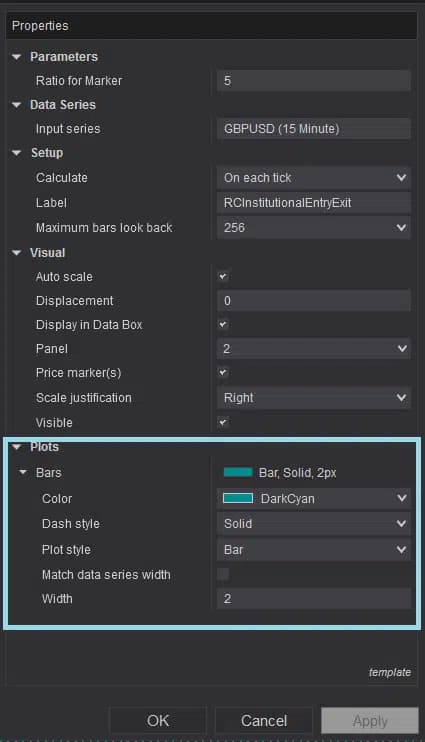This screenshot has height=742, width=425.
Task: Open the Scale justification dropdown
Action: (x=314, y=398)
